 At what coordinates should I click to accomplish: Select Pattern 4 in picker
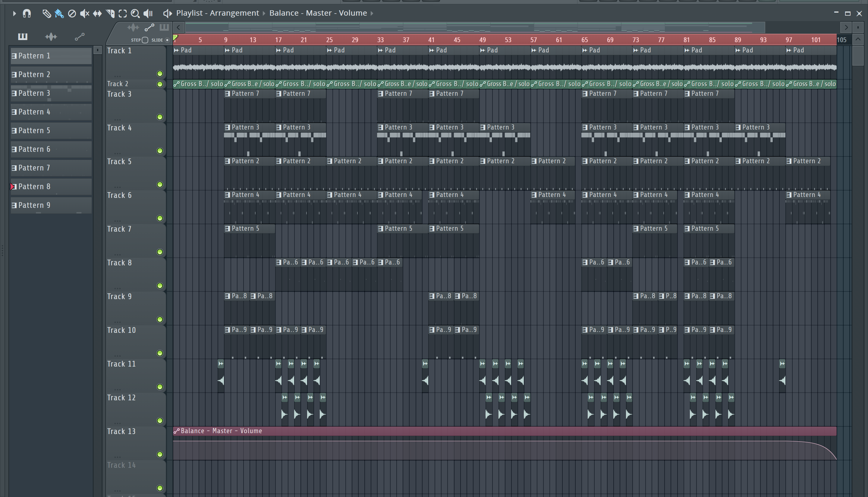(x=51, y=112)
